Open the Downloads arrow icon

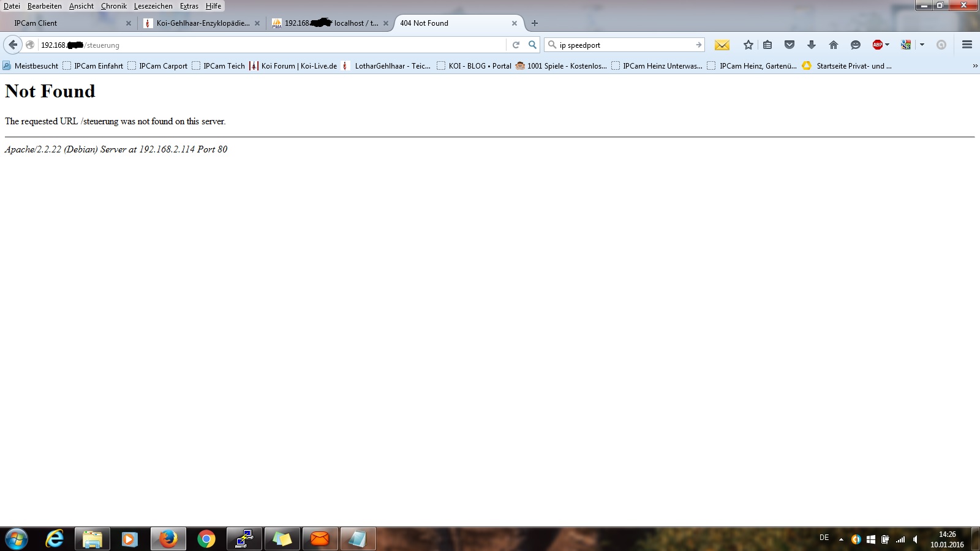tap(812, 45)
